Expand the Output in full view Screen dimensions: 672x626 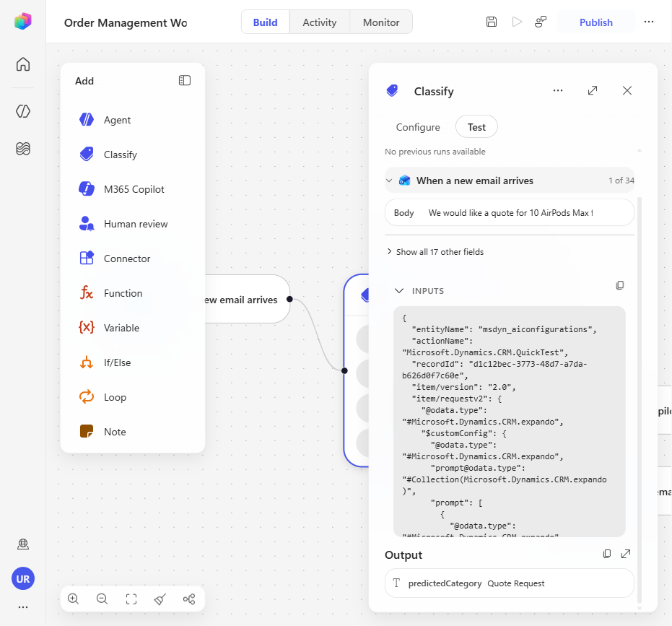(626, 554)
